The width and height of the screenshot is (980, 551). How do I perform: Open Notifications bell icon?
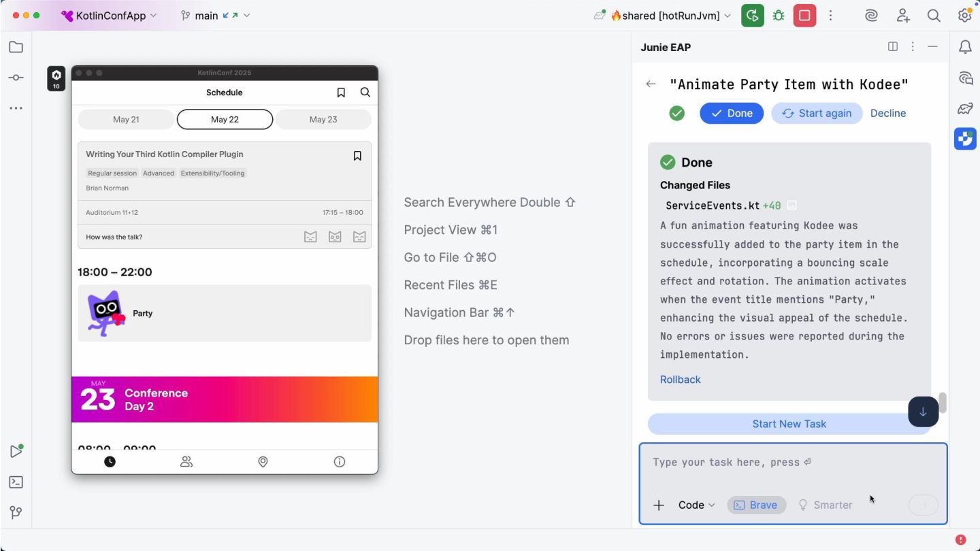[965, 47]
